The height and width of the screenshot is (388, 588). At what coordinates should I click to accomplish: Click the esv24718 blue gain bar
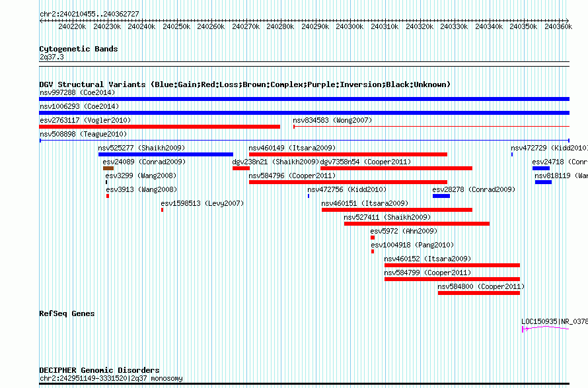540,168
